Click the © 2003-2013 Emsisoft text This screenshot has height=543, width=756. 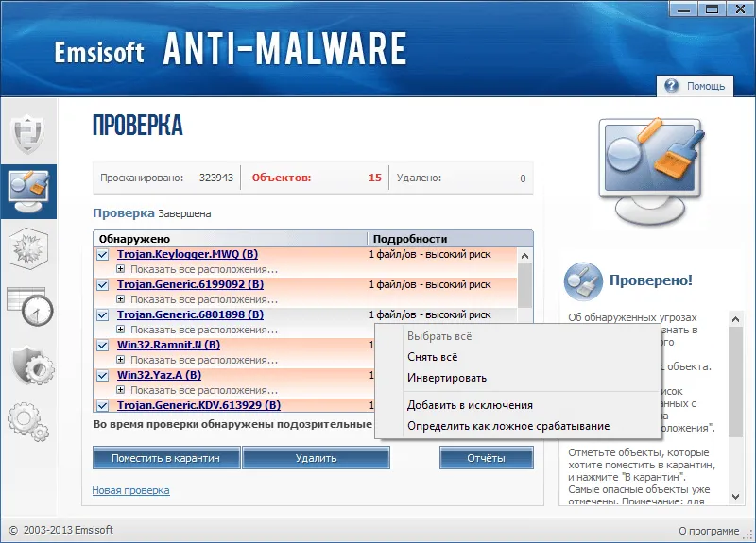tap(61, 530)
